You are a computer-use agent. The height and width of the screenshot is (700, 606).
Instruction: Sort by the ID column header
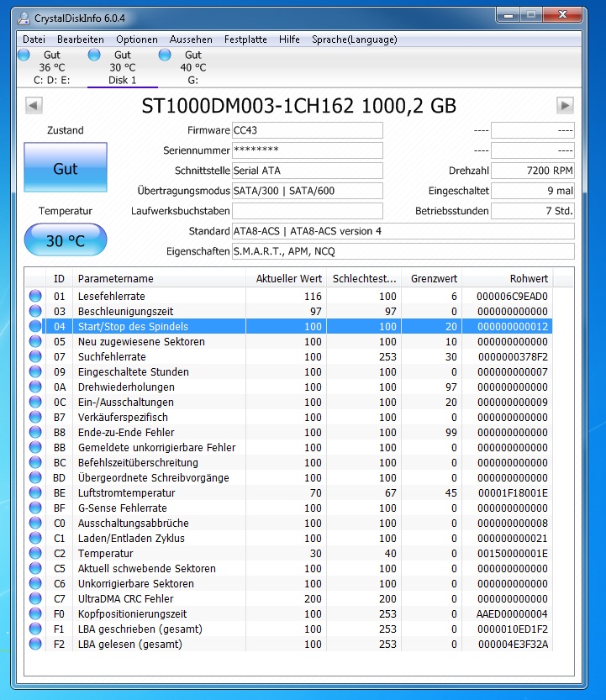tap(59, 279)
